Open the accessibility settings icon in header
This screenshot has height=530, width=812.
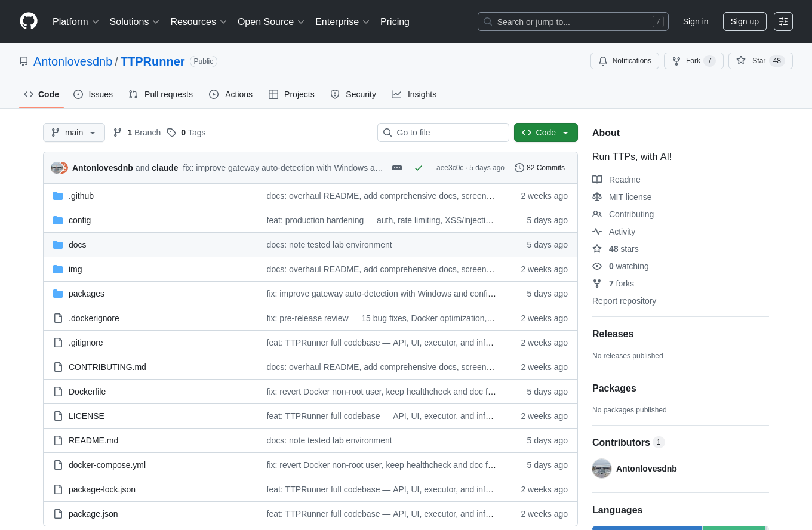coord(783,21)
